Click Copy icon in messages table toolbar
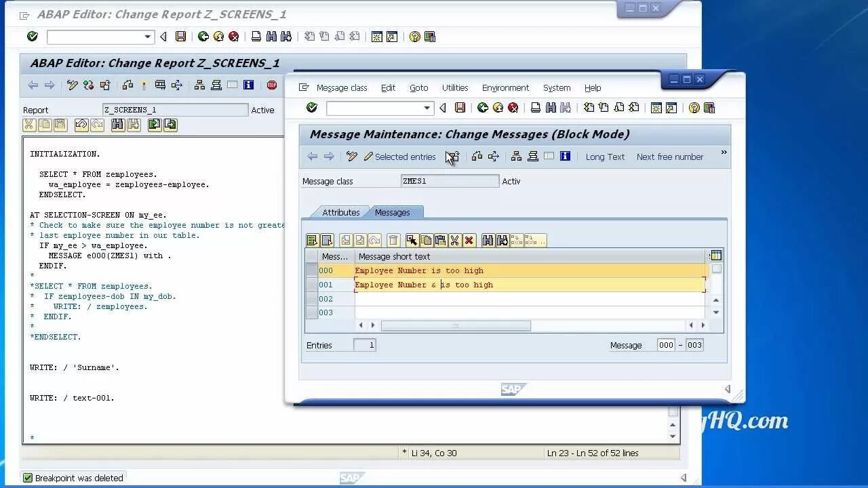 pos(426,240)
